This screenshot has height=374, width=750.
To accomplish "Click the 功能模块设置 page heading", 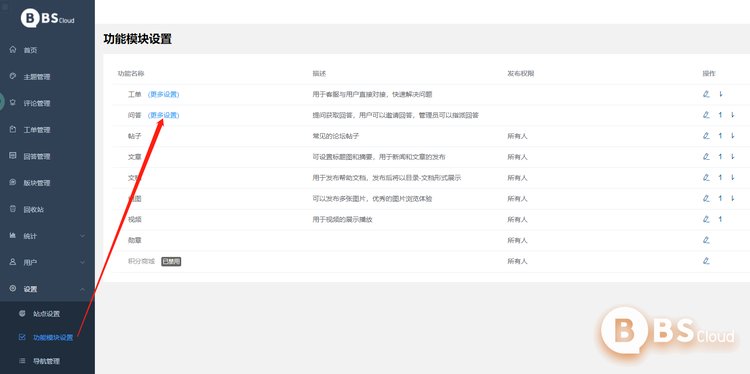I will 137,39.
